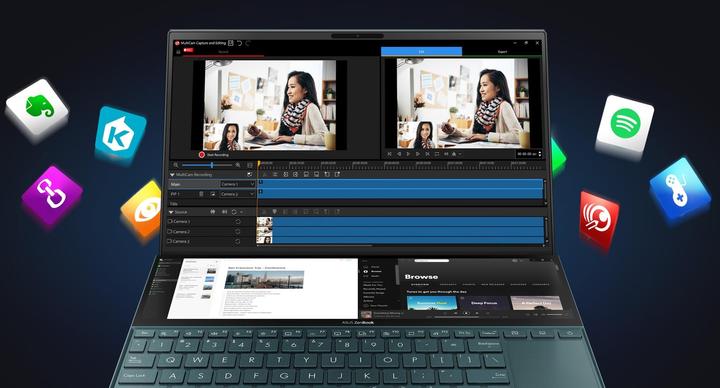Collapse the MultiCam Recording section
The width and height of the screenshot is (720, 388).
click(172, 174)
